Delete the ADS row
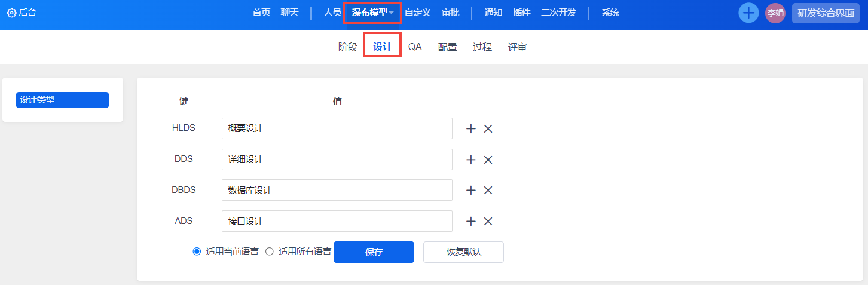The height and width of the screenshot is (285, 868). pos(488,221)
